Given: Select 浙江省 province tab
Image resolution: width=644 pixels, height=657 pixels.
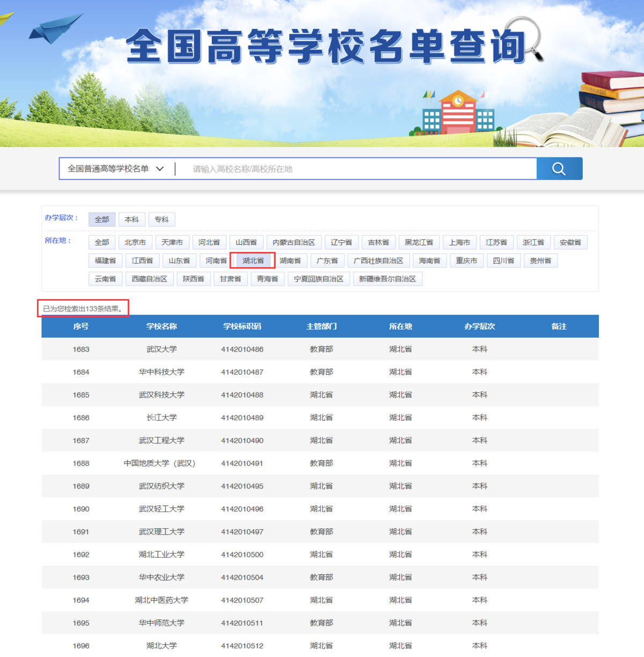Looking at the screenshot, I should click(x=533, y=243).
